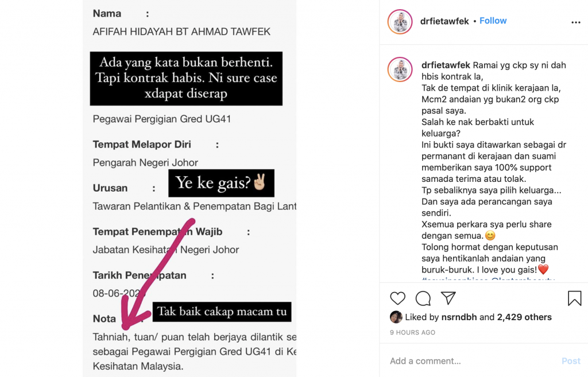Open comments with the speech bubble icon
Viewport: 588px width, 377px height.
[423, 298]
